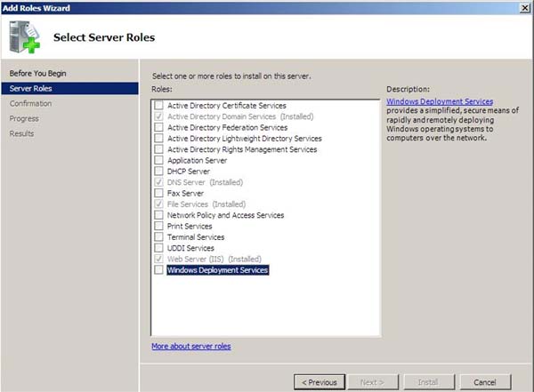Go to Before You Begin step

(37, 73)
